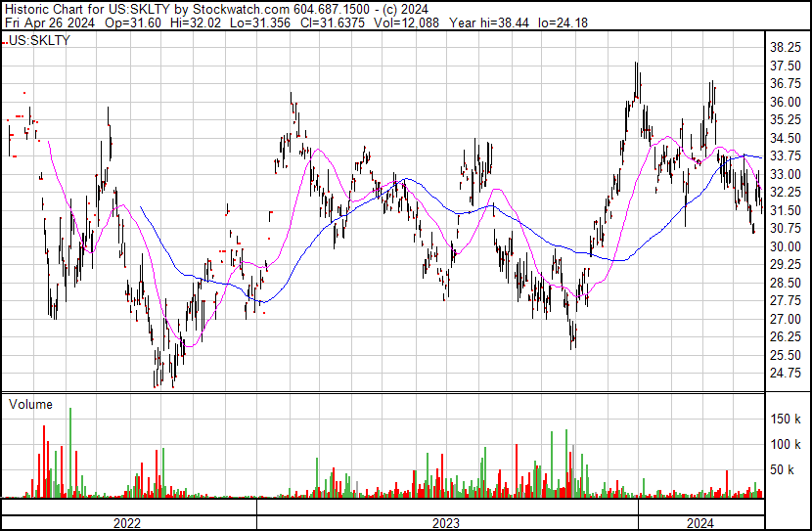The image size is (812, 531).
Task: Click the Year hi=38.44 value in header
Action: point(489,22)
